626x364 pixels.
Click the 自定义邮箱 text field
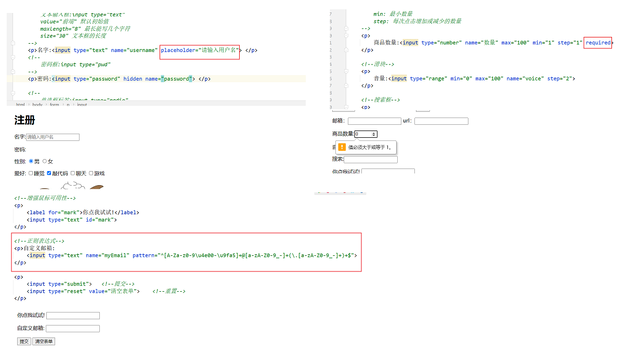coord(73,329)
